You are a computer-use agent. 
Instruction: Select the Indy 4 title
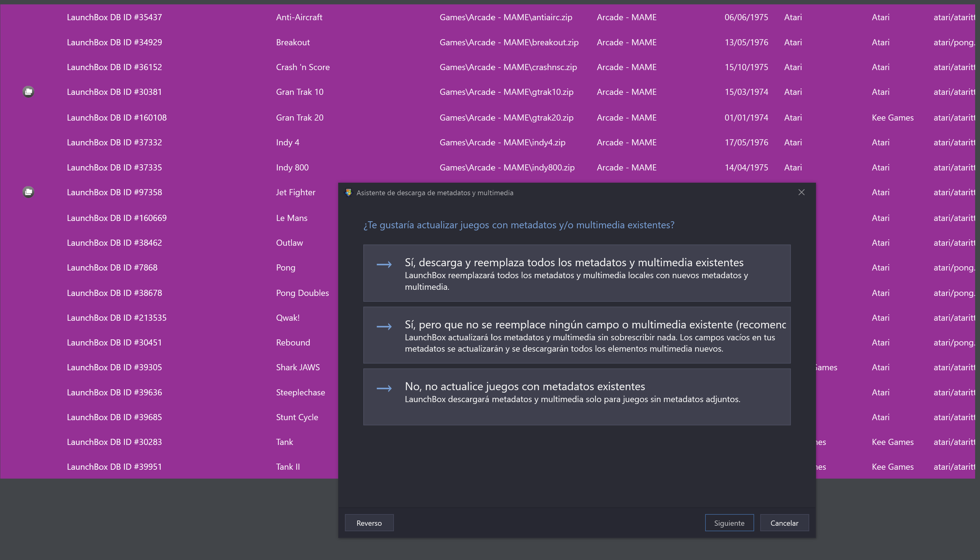point(288,142)
